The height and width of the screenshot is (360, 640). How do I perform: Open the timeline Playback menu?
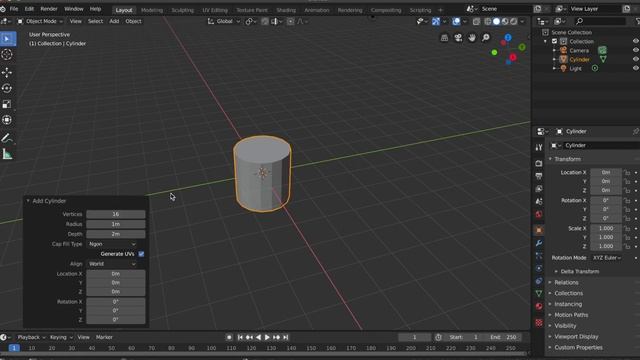(31, 338)
